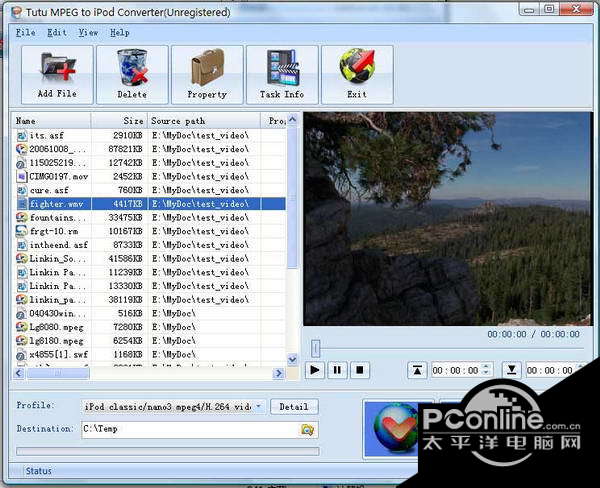
Task: Select Linkin_So file icon
Action: coord(22,259)
